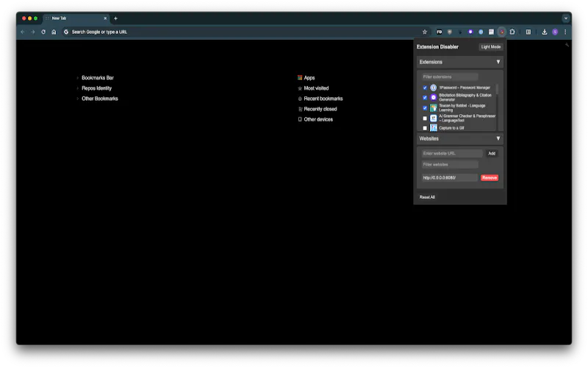The width and height of the screenshot is (588, 368).
Task: Go back using the browser back arrow
Action: tap(23, 32)
